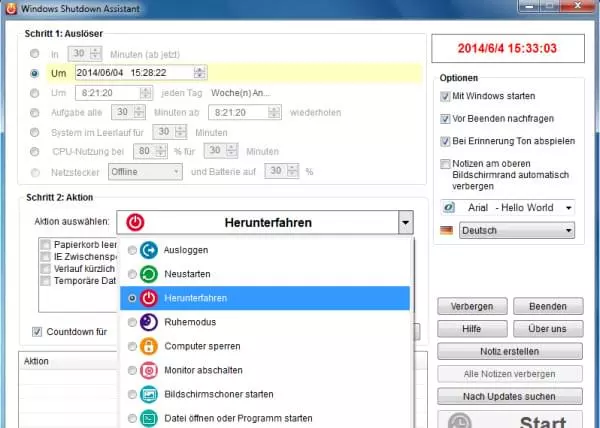Click the 2014/06/04 15:28:22 date-time field
The image size is (600, 428).
pos(141,73)
